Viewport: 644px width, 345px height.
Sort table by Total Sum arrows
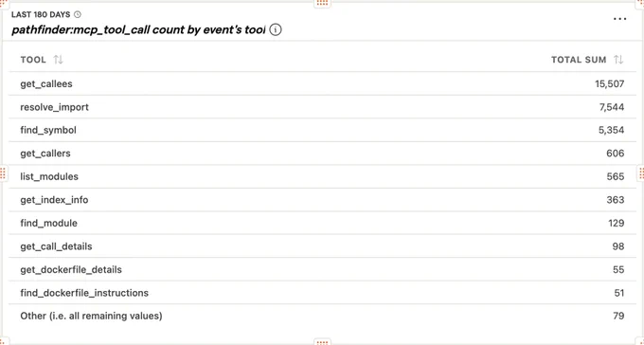618,60
